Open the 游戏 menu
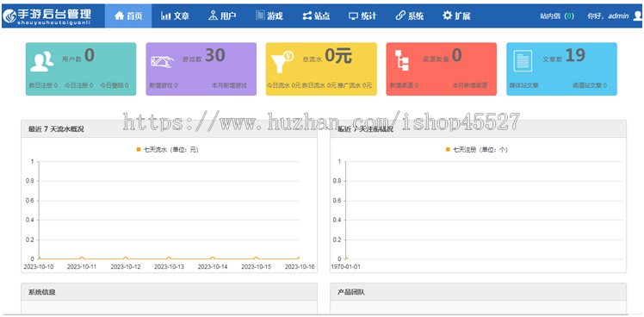 pos(269,16)
